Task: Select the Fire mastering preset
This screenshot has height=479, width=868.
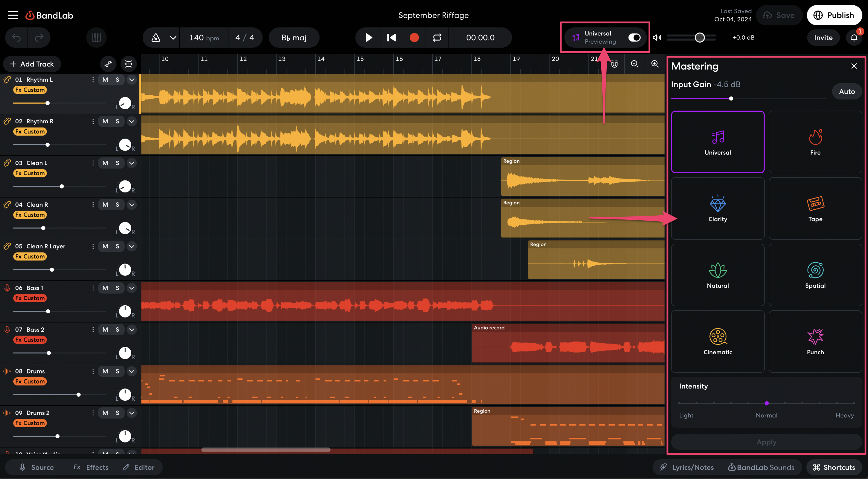Action: (815, 142)
